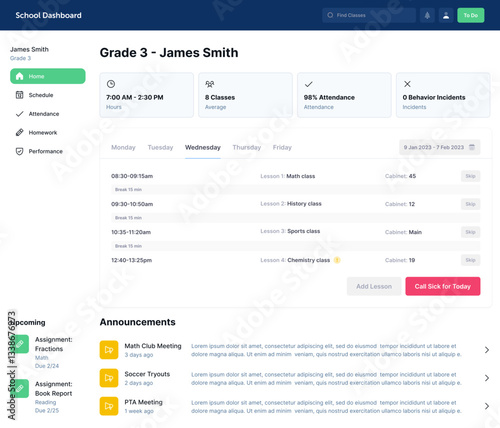Skip the Math class lesson
The width and height of the screenshot is (500, 428).
pyautogui.click(x=470, y=176)
